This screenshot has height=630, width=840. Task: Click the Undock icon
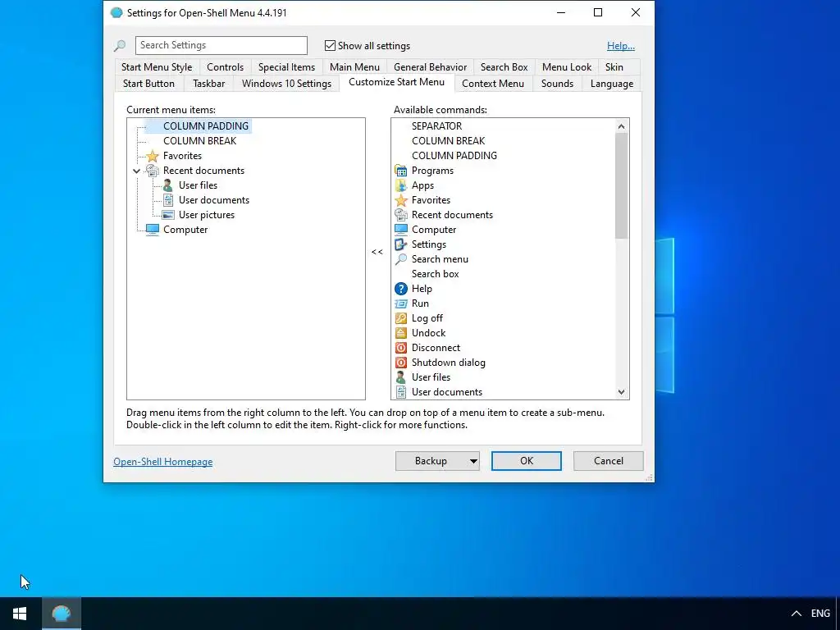400,333
